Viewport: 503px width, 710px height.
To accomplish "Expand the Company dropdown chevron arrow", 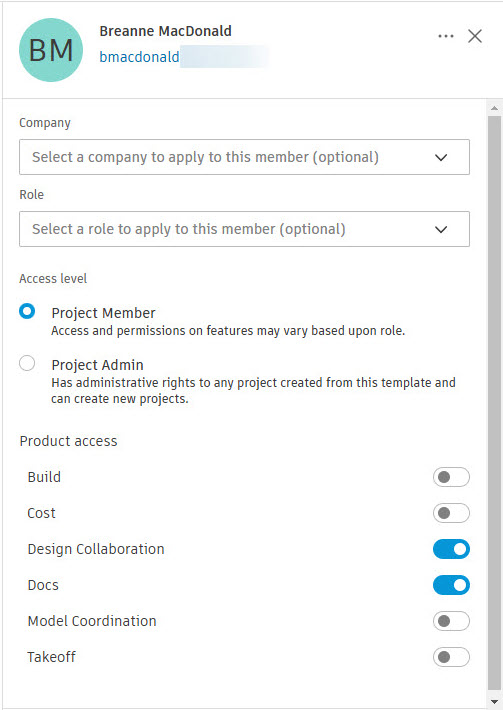I will (441, 158).
